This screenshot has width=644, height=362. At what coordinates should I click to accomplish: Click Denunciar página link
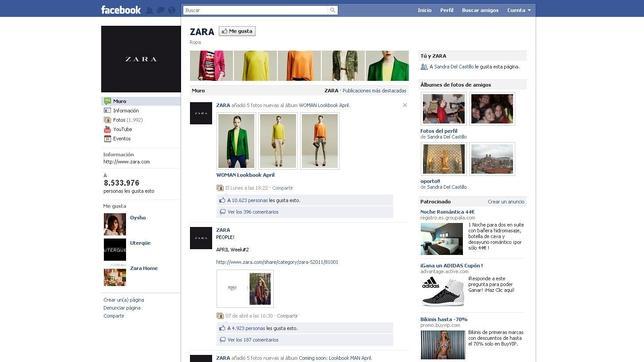coord(122,308)
